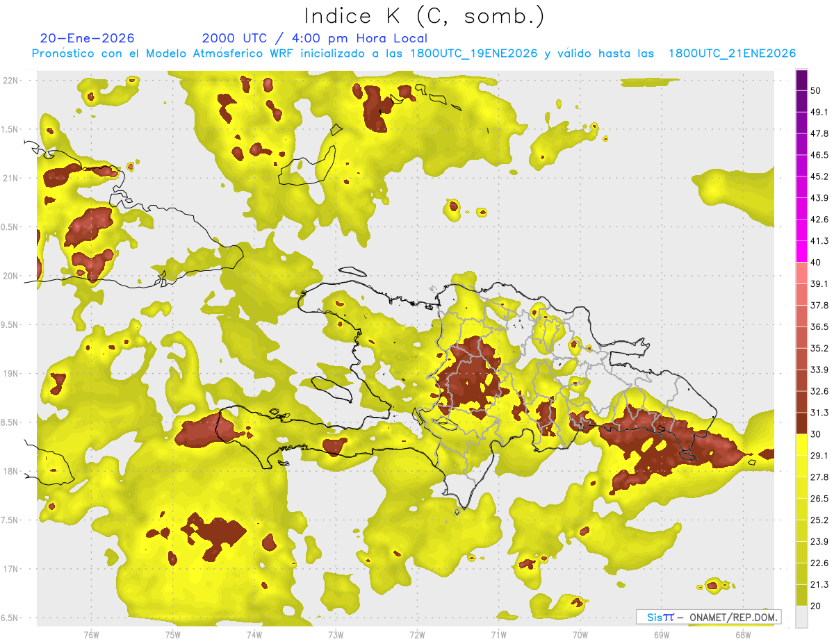Click the bright yellow legend swatch just below 30
834x644 pixels.
801,445
